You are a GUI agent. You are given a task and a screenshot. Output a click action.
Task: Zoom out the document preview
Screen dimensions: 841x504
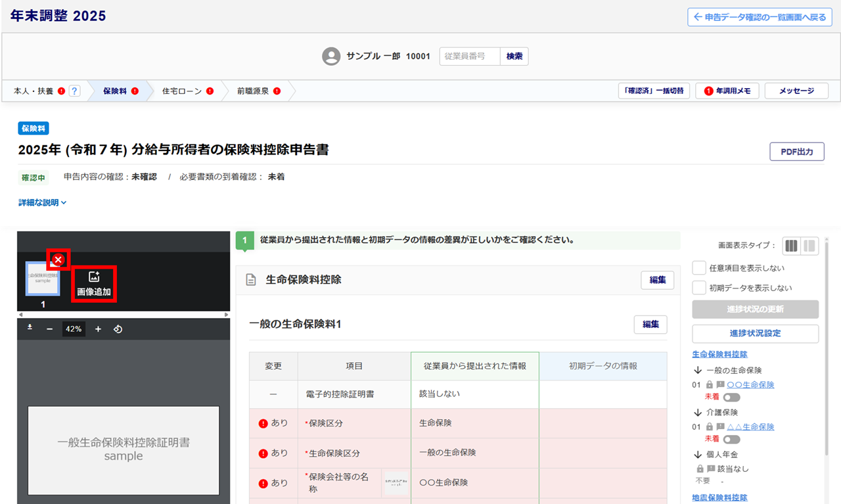[49, 329]
